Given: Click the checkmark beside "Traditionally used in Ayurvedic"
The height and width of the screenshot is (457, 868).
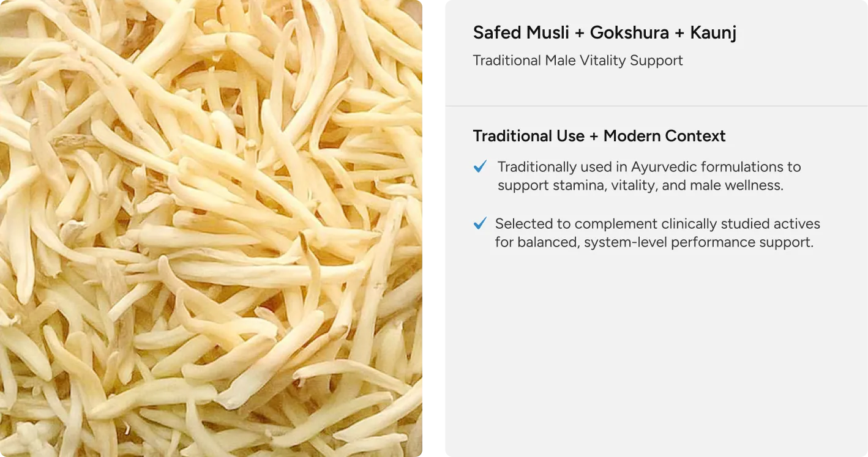Looking at the screenshot, I should [481, 166].
